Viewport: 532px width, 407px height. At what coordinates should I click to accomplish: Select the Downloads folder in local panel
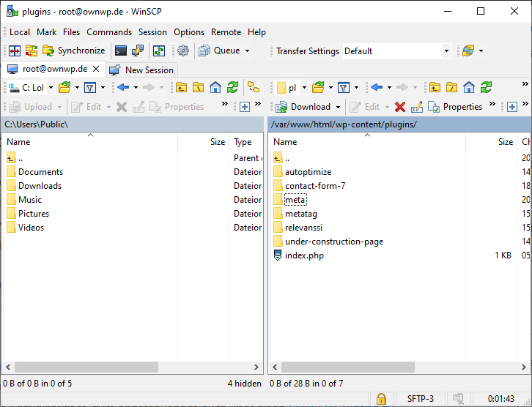tap(40, 186)
